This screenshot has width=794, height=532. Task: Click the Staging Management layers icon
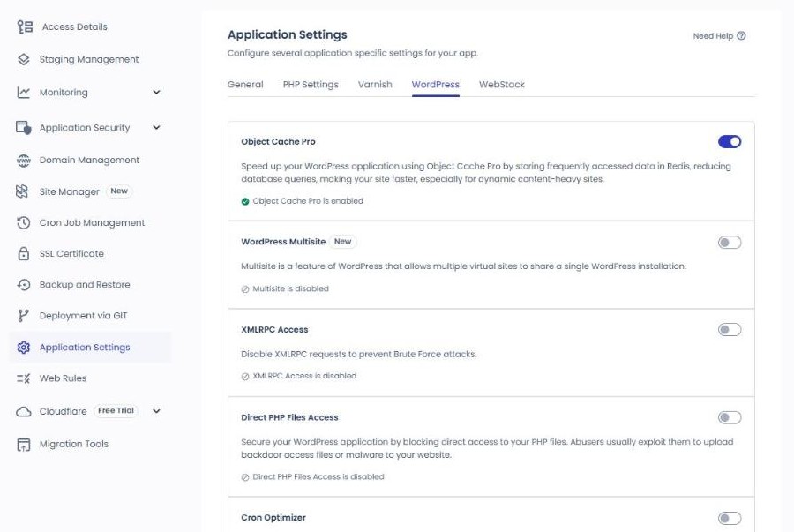tap(24, 59)
